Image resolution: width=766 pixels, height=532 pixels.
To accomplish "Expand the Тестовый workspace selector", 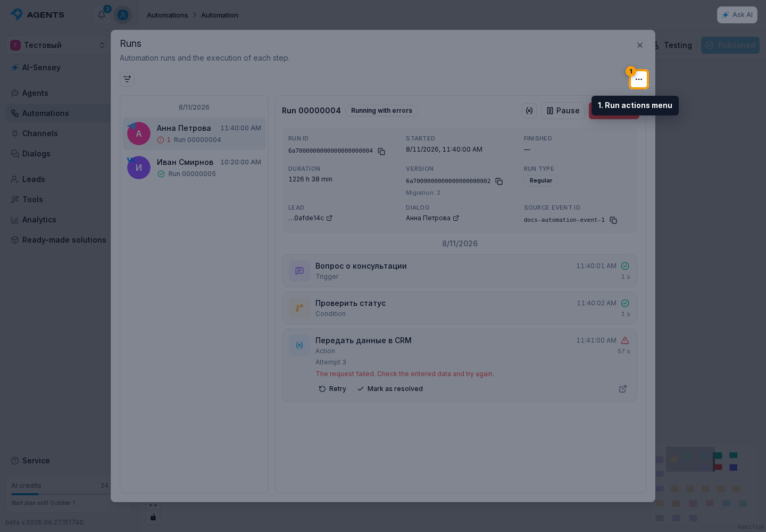I will 58,45.
